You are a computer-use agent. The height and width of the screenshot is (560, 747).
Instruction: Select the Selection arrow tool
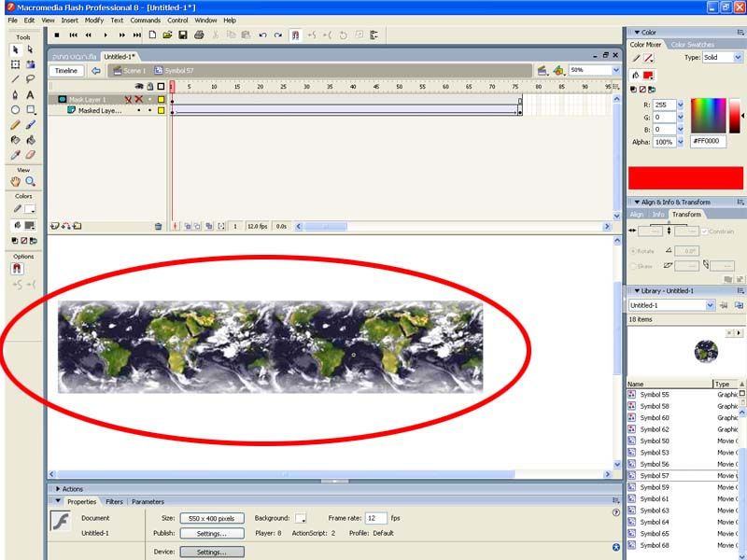pyautogui.click(x=15, y=49)
